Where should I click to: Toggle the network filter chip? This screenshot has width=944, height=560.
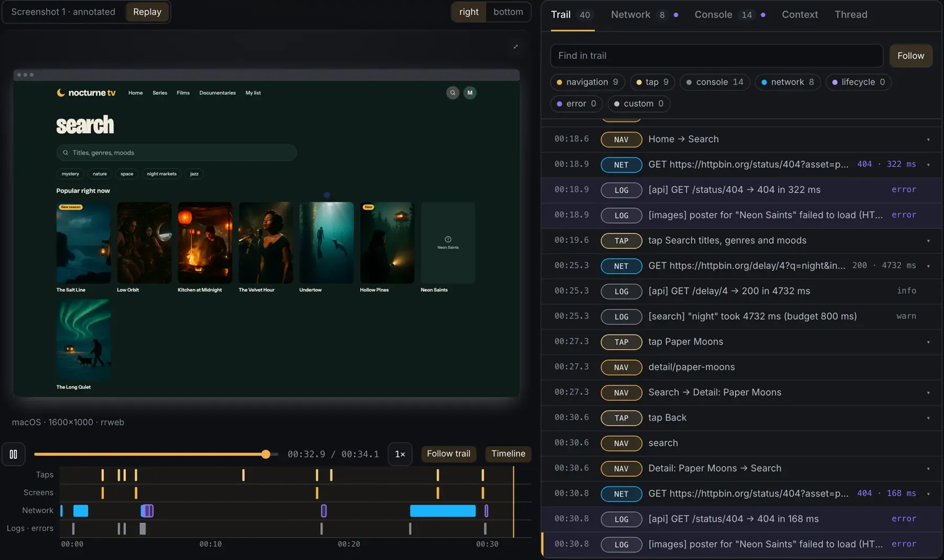click(788, 82)
